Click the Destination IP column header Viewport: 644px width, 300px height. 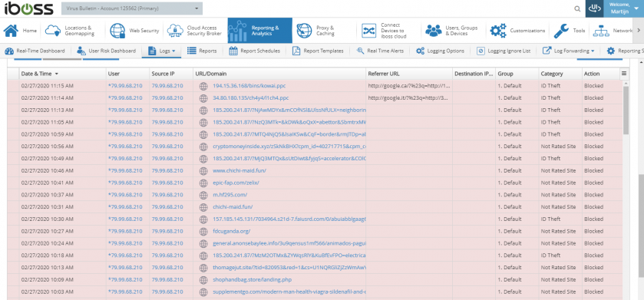(x=474, y=74)
